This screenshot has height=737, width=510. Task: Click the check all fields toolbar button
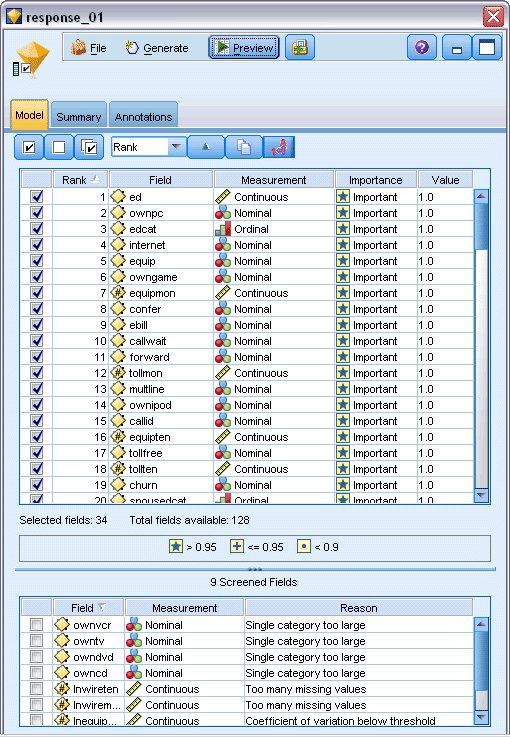29,148
